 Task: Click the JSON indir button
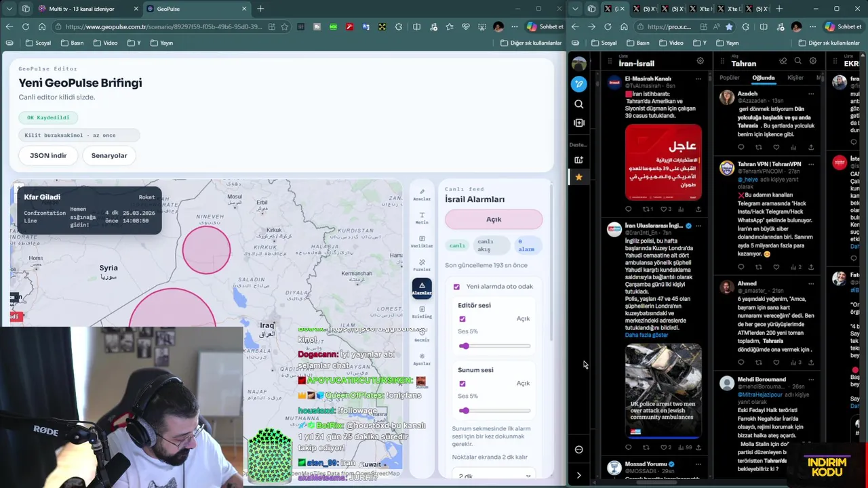pyautogui.click(x=48, y=155)
